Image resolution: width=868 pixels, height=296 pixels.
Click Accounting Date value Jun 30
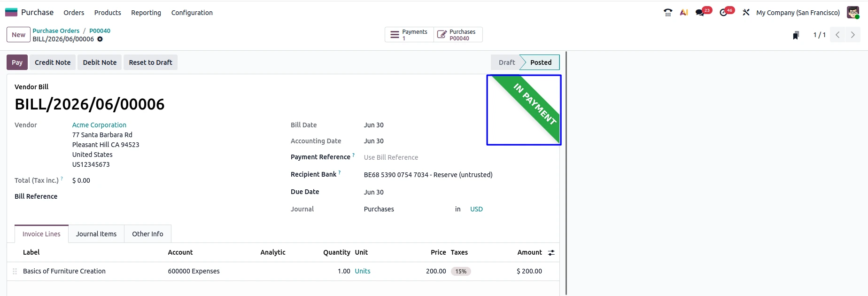(373, 141)
